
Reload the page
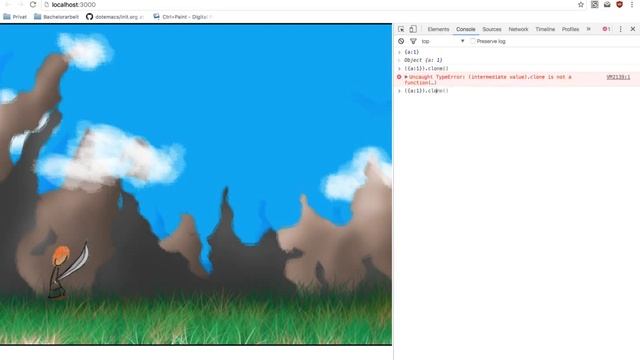(33, 4)
